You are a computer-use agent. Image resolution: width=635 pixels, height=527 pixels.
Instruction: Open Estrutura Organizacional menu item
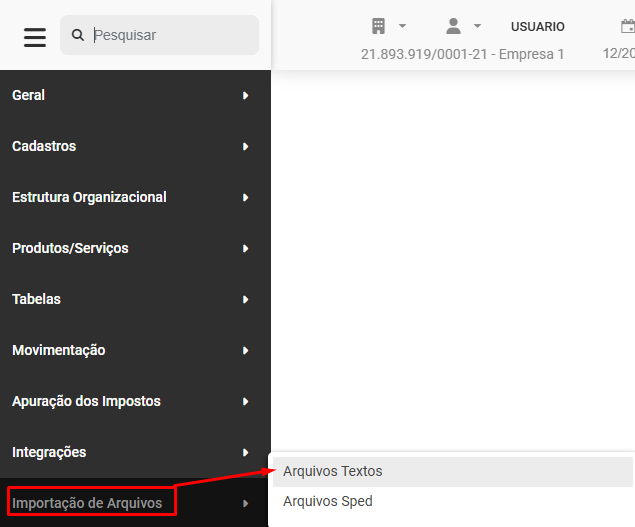coord(89,197)
